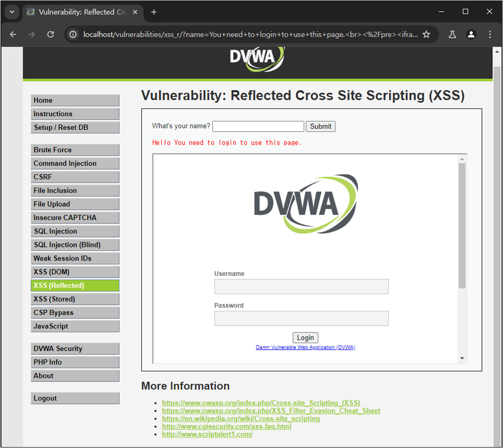
Task: Open DVWA Security settings
Action: (x=75, y=349)
